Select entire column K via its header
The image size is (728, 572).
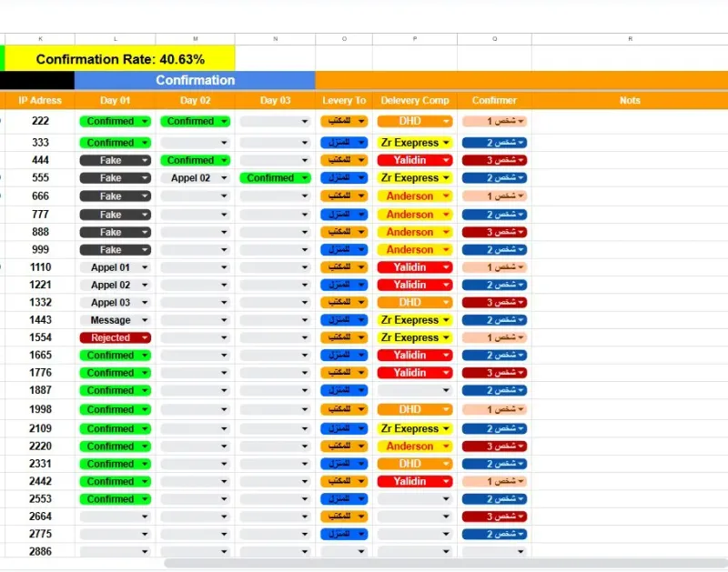pos(40,39)
